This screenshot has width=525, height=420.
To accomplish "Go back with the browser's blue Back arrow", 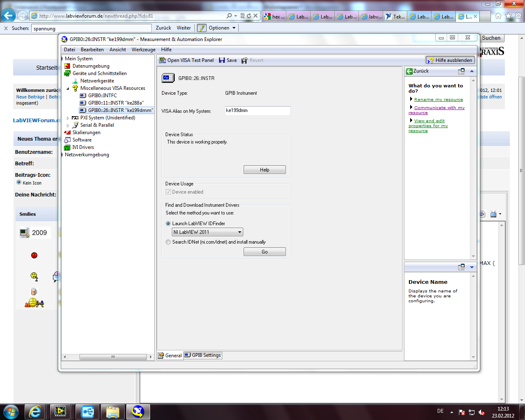I will 8,16.
